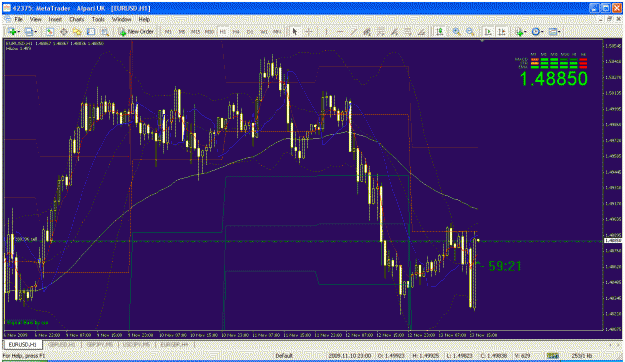The image size is (625, 362).
Task: Select the Fibonacci Retracement tool
Action: coord(381,31)
